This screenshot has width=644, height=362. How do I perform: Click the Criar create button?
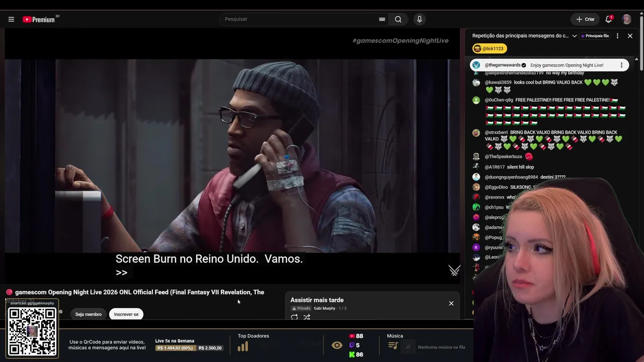[x=585, y=19]
